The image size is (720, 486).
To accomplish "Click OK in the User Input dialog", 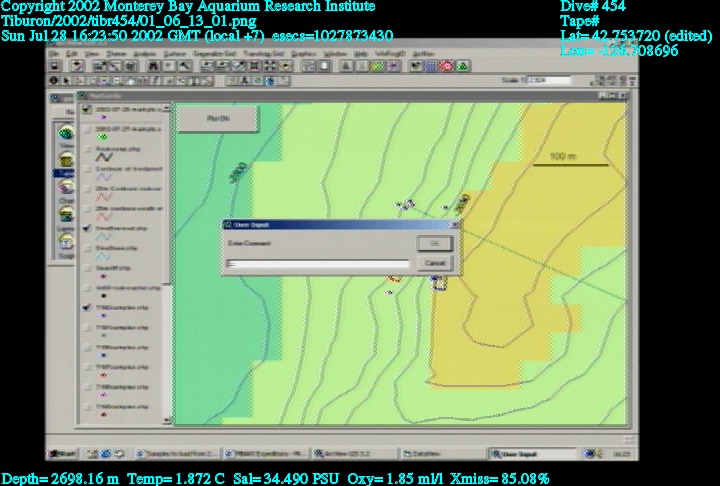I will [x=435, y=243].
